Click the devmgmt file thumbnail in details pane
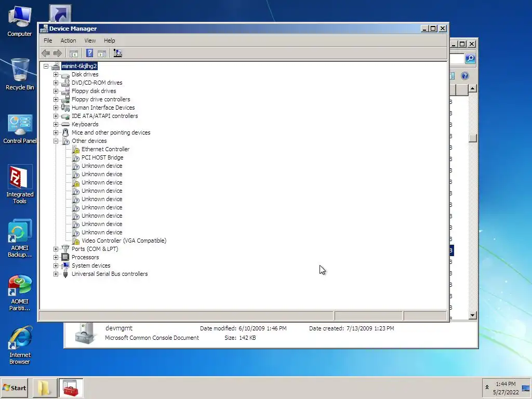Screen dimensions: 532x399 (x=85, y=334)
